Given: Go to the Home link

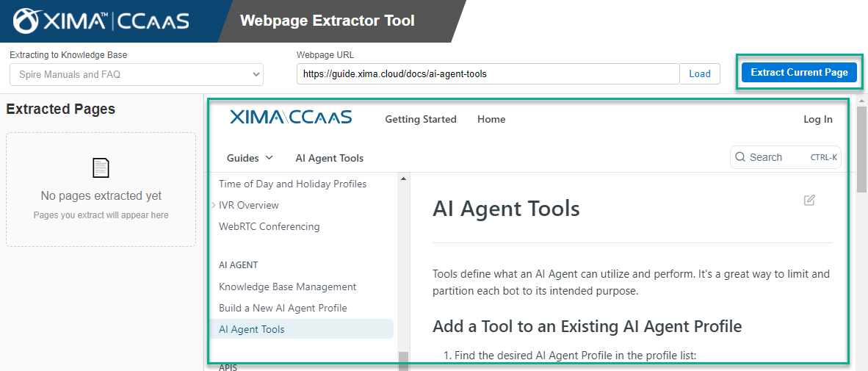Looking at the screenshot, I should pyautogui.click(x=491, y=119).
